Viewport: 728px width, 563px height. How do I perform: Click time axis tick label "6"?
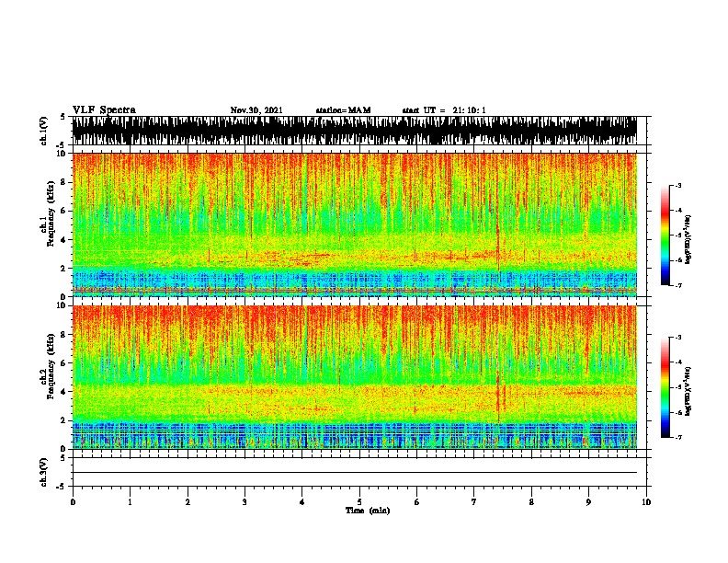pyautogui.click(x=417, y=502)
